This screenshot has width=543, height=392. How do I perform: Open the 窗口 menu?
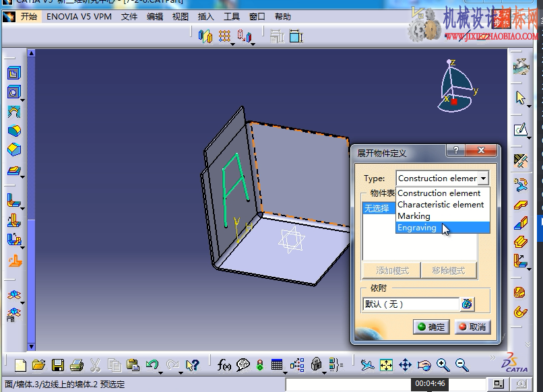pyautogui.click(x=257, y=17)
